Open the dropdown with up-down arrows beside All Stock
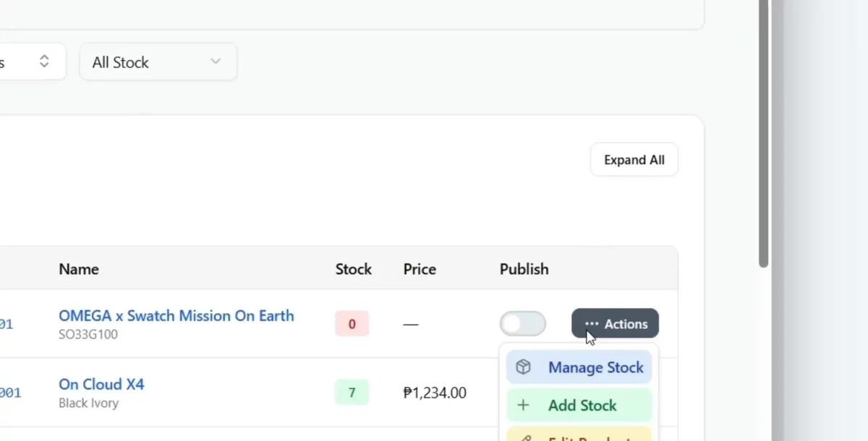Screen dimensions: 868x441 pyautogui.click(x=33, y=62)
